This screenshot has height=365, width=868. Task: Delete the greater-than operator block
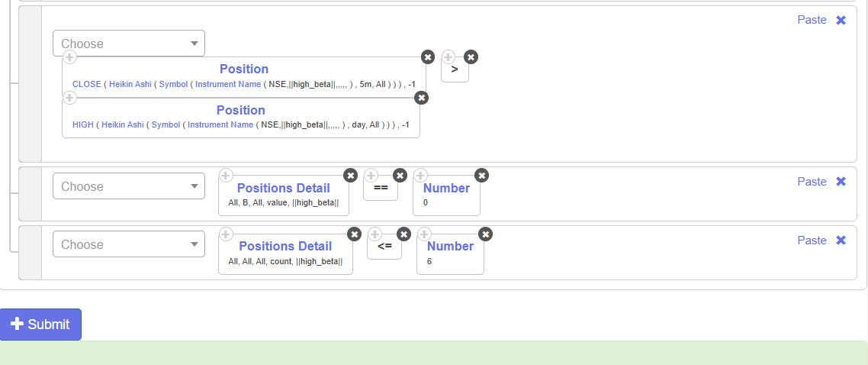coord(471,57)
